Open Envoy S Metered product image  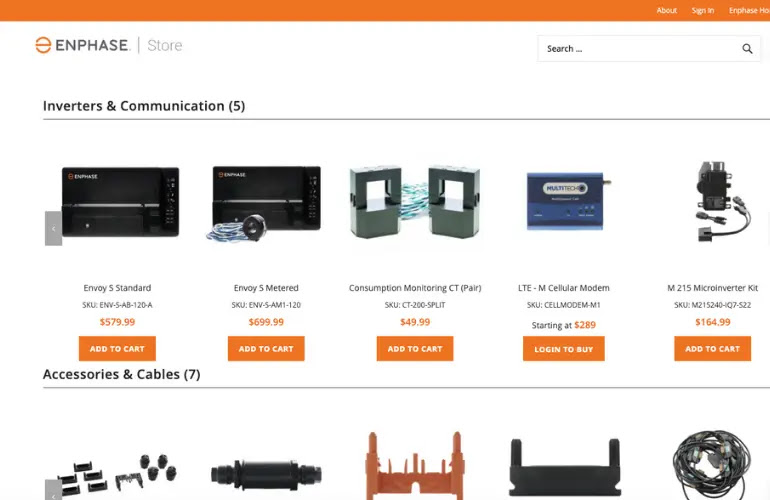pos(264,204)
